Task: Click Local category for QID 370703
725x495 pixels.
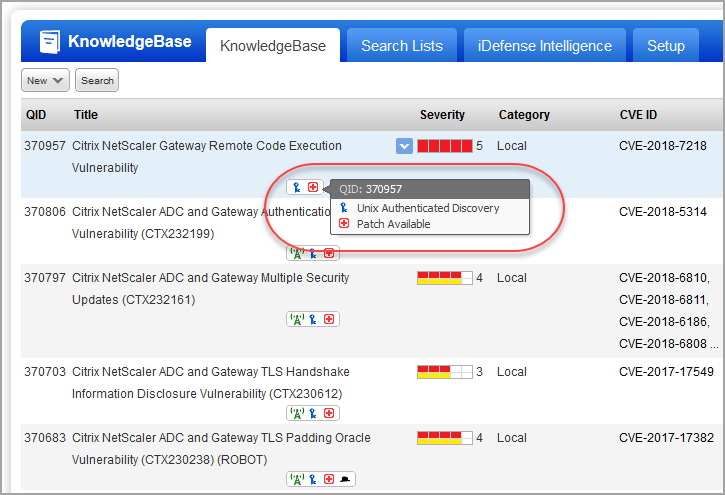Action: point(512,372)
